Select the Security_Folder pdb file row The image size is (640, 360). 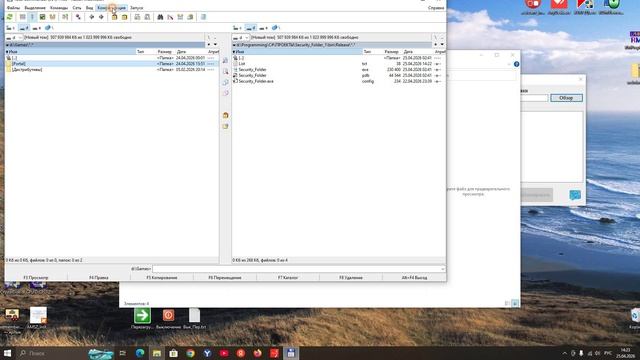coord(338,75)
